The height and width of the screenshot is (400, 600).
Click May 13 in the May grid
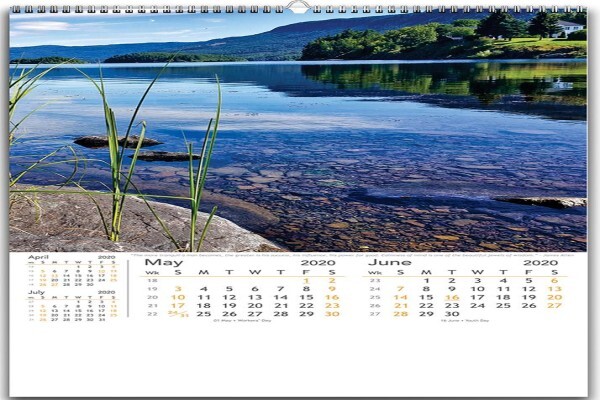pyautogui.click(x=255, y=298)
